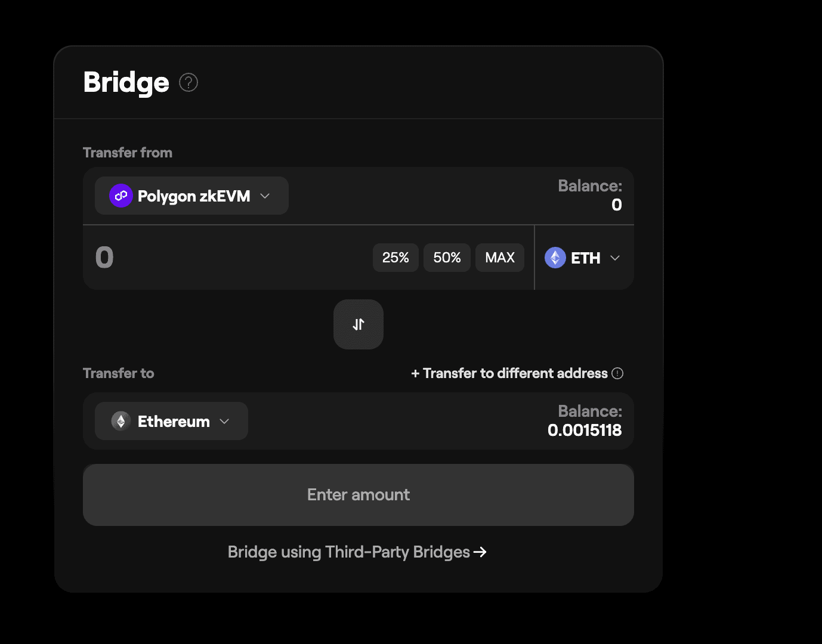Expand the Polygon zkEVM network chevron

coord(265,196)
